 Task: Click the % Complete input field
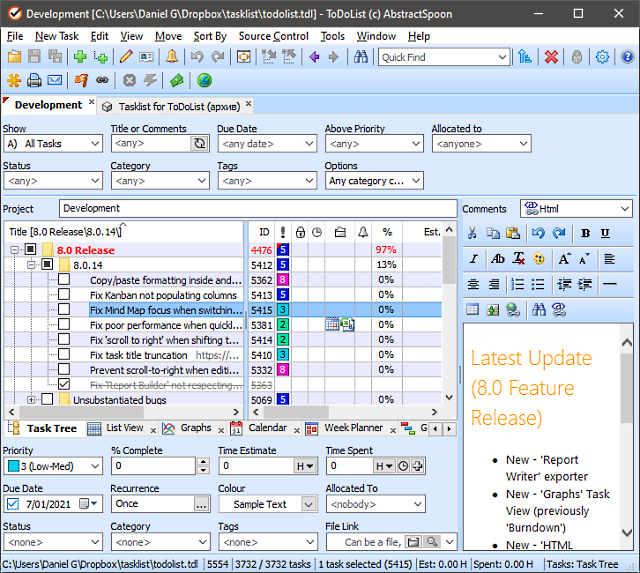tap(154, 466)
